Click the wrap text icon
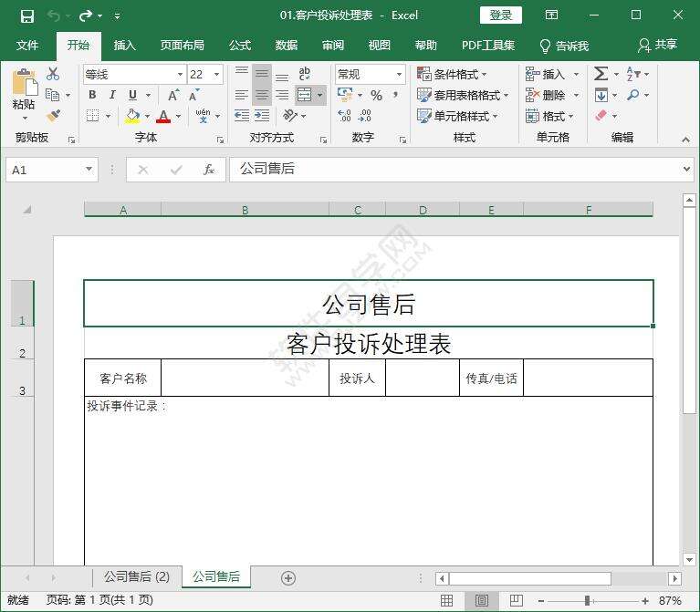This screenshot has height=612, width=700. click(304, 74)
